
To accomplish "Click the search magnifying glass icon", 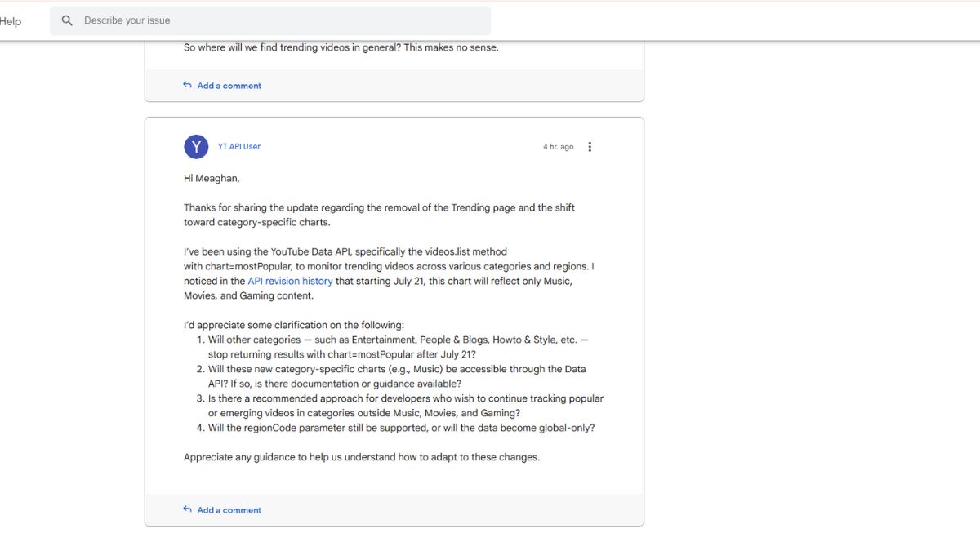I will (66, 20).
